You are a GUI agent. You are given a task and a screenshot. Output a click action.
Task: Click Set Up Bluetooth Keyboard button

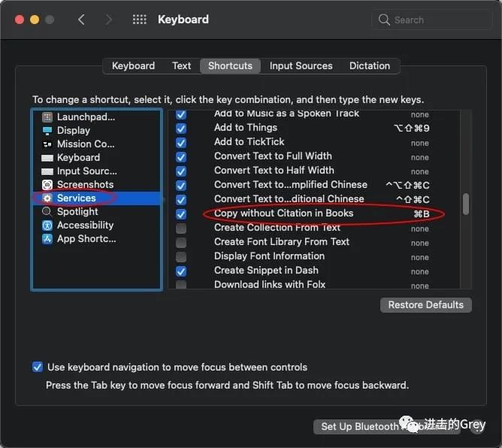coord(387,426)
